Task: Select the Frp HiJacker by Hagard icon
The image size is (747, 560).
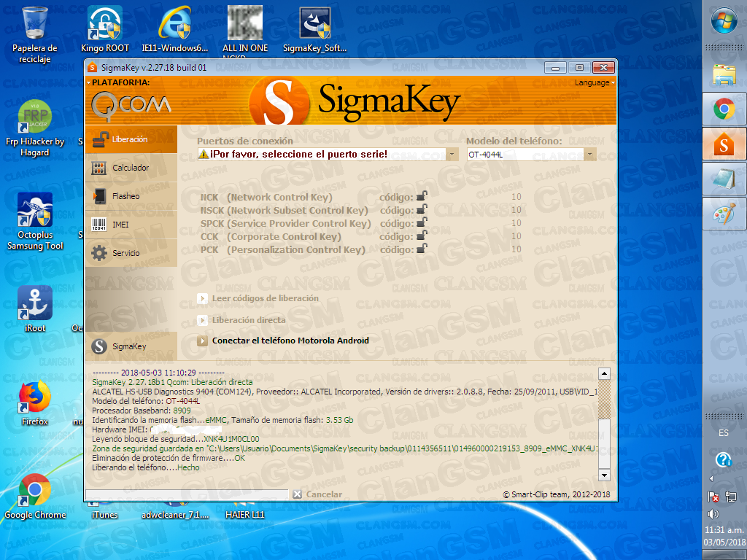Action: point(35,128)
